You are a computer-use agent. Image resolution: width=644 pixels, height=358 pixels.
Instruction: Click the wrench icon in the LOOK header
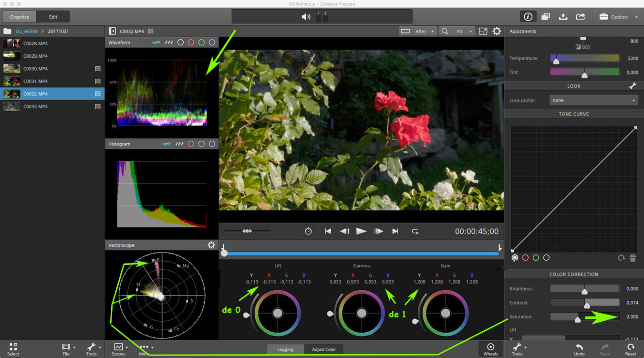(x=633, y=86)
